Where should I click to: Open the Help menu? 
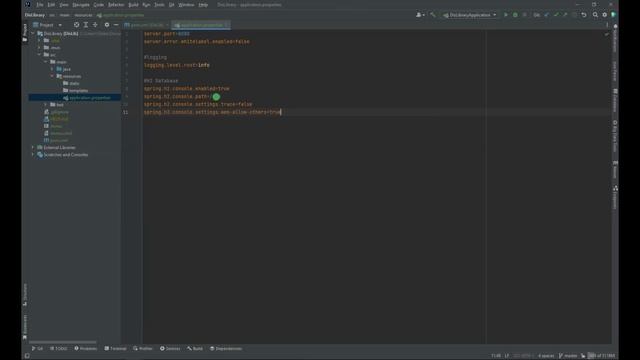pos(203,5)
